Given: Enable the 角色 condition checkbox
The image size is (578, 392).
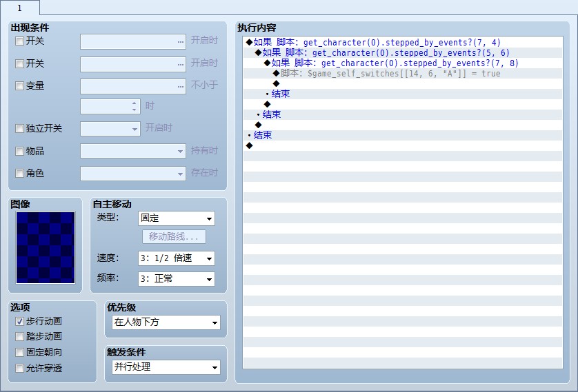Looking at the screenshot, I should coord(19,174).
